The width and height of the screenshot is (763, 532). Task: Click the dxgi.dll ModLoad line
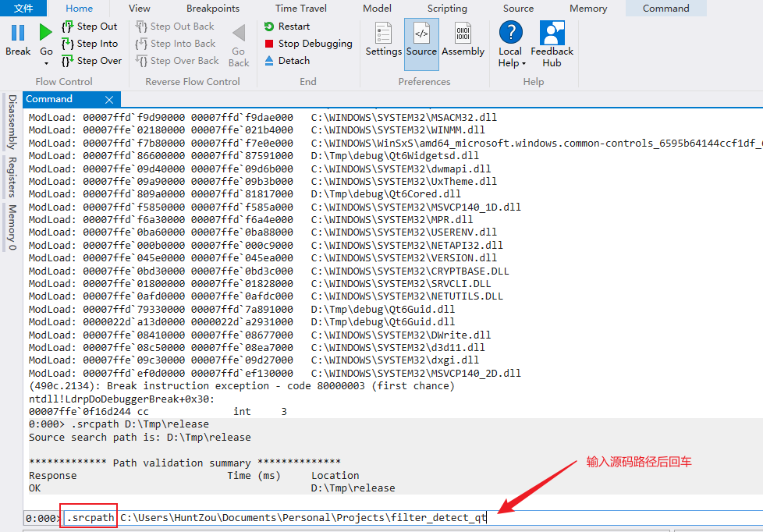coord(254,360)
